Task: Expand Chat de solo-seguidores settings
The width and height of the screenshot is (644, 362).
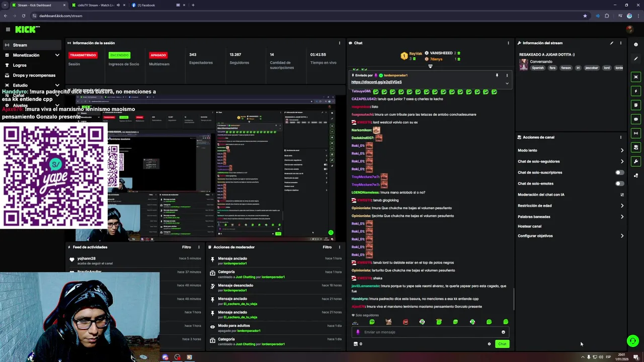Action: pyautogui.click(x=622, y=161)
